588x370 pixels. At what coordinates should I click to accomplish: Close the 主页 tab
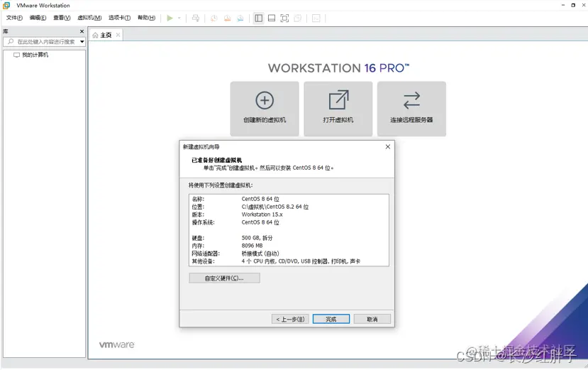click(118, 35)
